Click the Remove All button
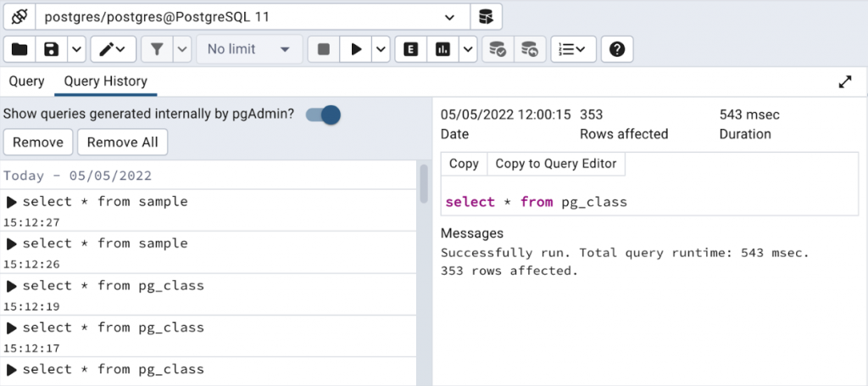The width and height of the screenshot is (868, 386). 122,143
